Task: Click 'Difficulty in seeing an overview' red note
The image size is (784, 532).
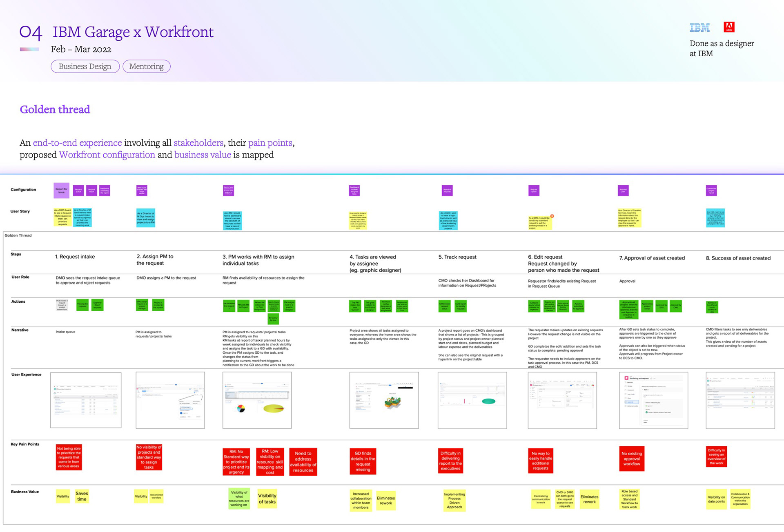Action: (x=716, y=457)
